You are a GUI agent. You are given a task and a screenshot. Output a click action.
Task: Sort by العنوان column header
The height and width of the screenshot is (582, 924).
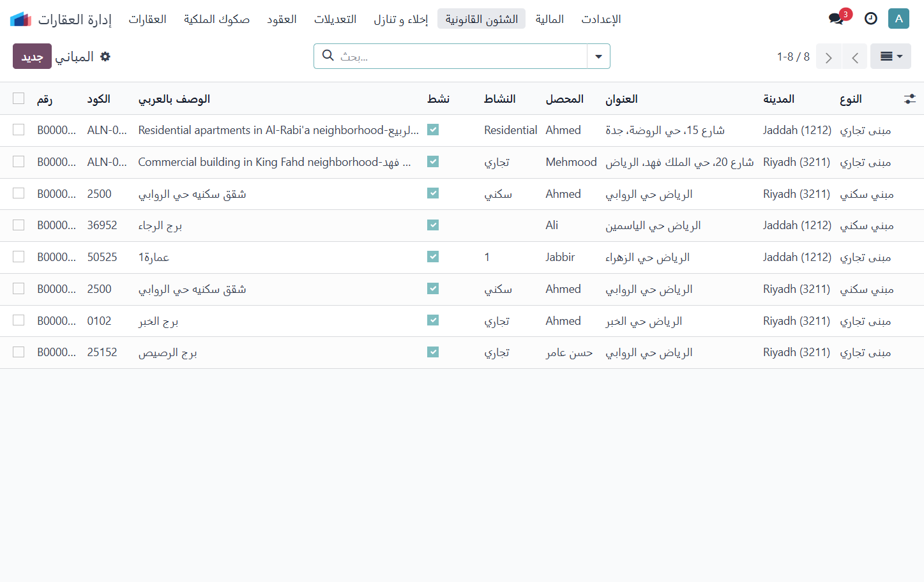(x=621, y=99)
